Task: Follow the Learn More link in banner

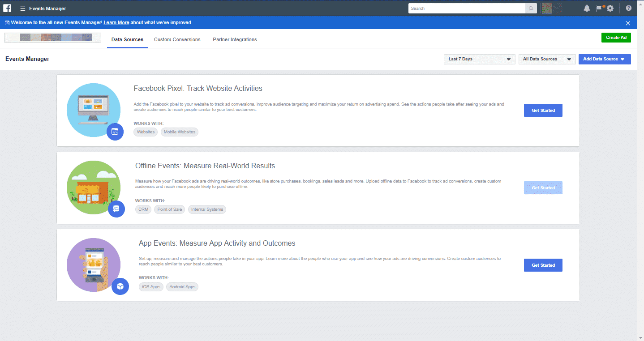Action: tap(116, 22)
